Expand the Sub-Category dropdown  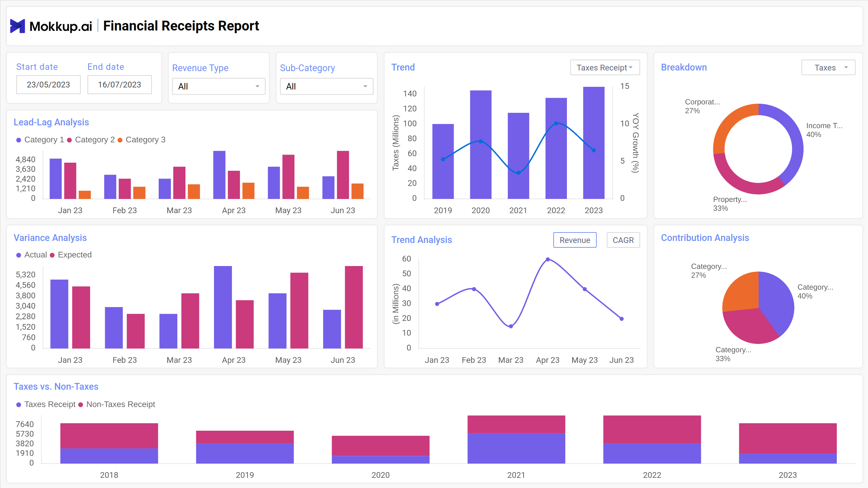[x=327, y=86]
